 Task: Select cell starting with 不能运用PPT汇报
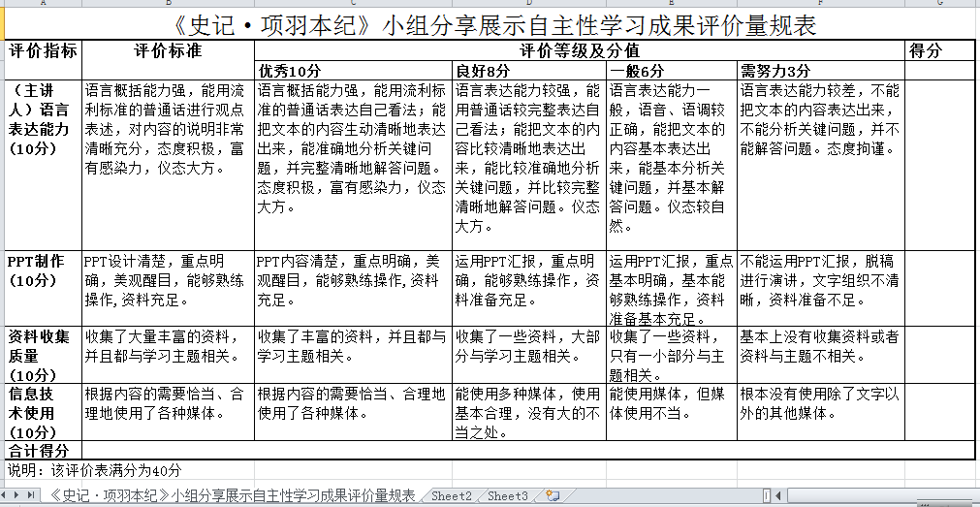pos(821,288)
